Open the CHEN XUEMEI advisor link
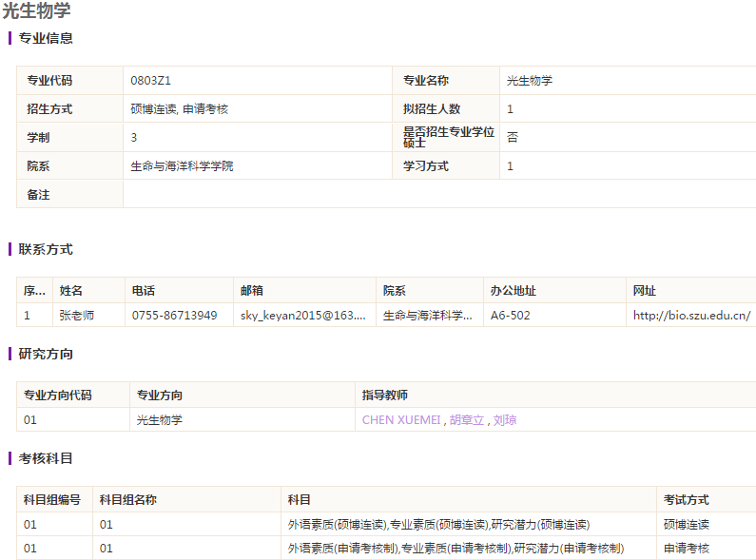Viewport: 756px width, 560px height. click(x=400, y=419)
